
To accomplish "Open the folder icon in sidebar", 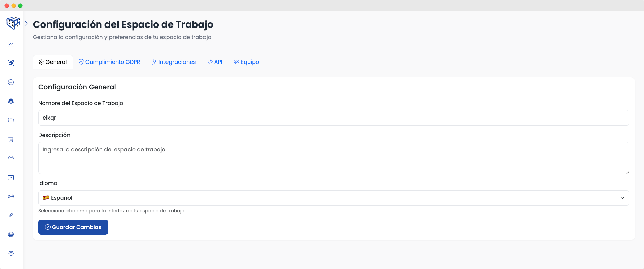I will tap(11, 120).
